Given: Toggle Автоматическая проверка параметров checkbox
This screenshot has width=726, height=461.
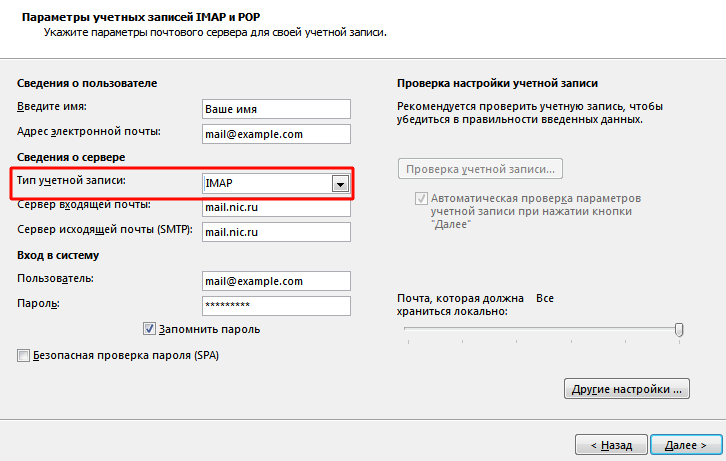Looking at the screenshot, I should point(421,199).
